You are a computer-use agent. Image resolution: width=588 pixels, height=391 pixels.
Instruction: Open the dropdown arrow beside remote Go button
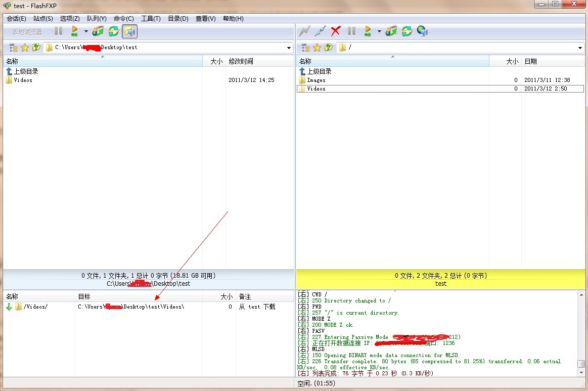(x=379, y=31)
